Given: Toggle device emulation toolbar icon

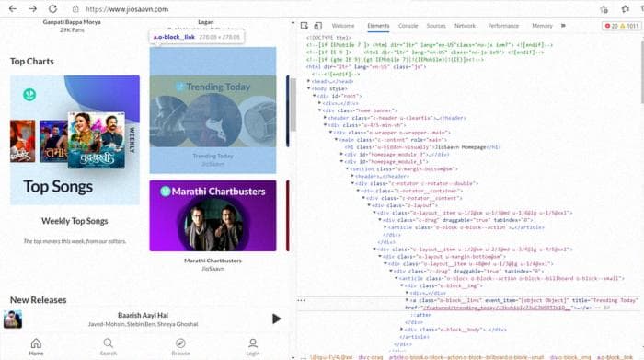Looking at the screenshot, I should tap(318, 26).
